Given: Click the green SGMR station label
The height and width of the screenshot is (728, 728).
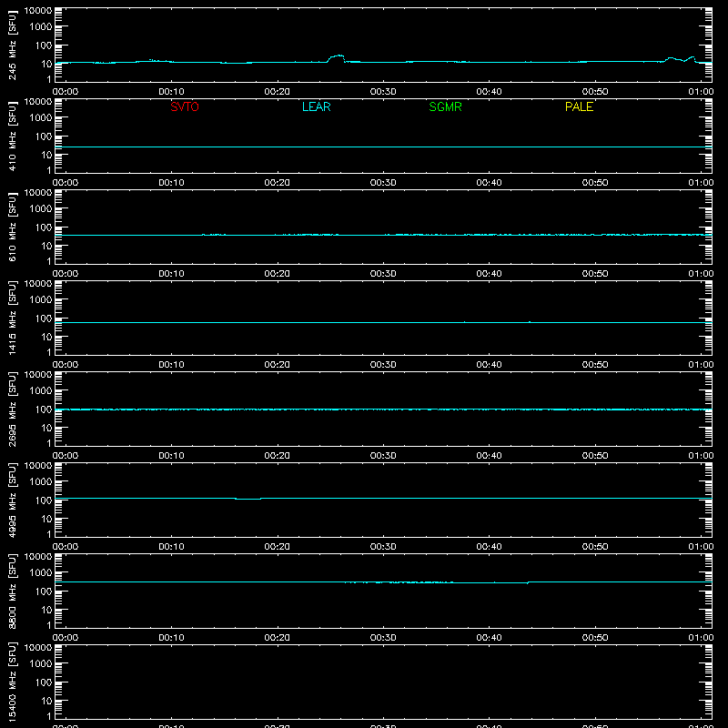Looking at the screenshot, I should 445,106.
